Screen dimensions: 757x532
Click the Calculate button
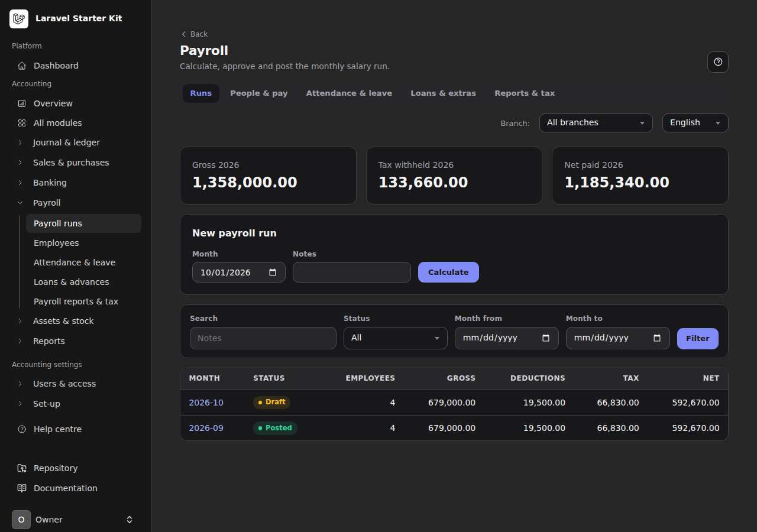(x=448, y=273)
